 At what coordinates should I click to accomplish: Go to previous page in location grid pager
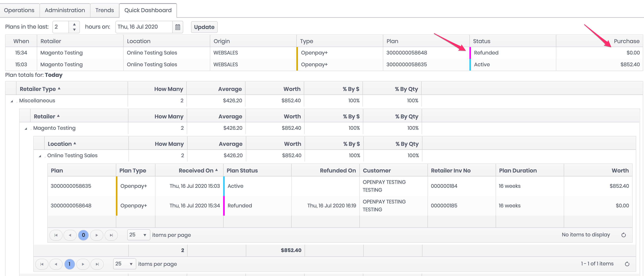[x=56, y=264]
